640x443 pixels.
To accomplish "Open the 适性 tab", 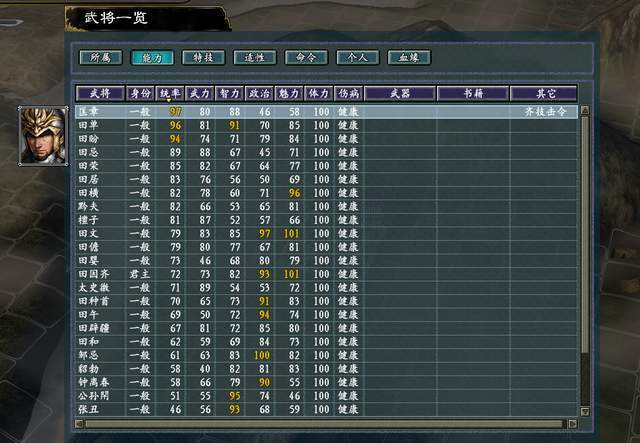I will click(255, 58).
